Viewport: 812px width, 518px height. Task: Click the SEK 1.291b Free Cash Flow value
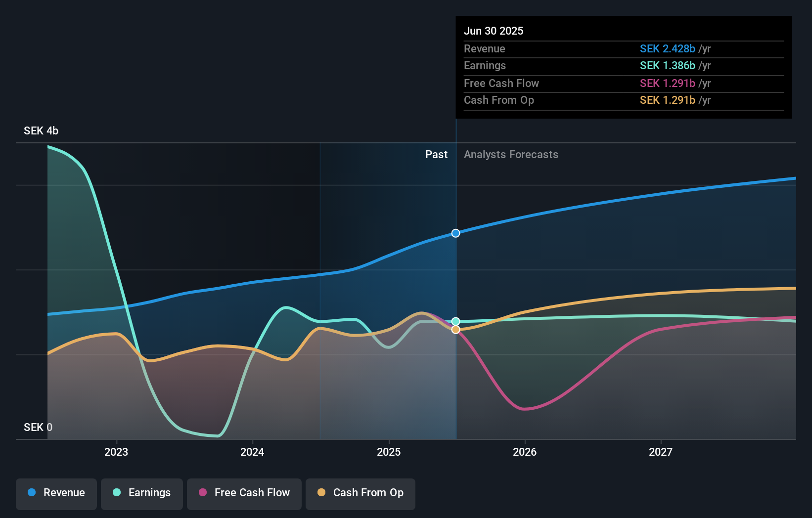(x=667, y=83)
